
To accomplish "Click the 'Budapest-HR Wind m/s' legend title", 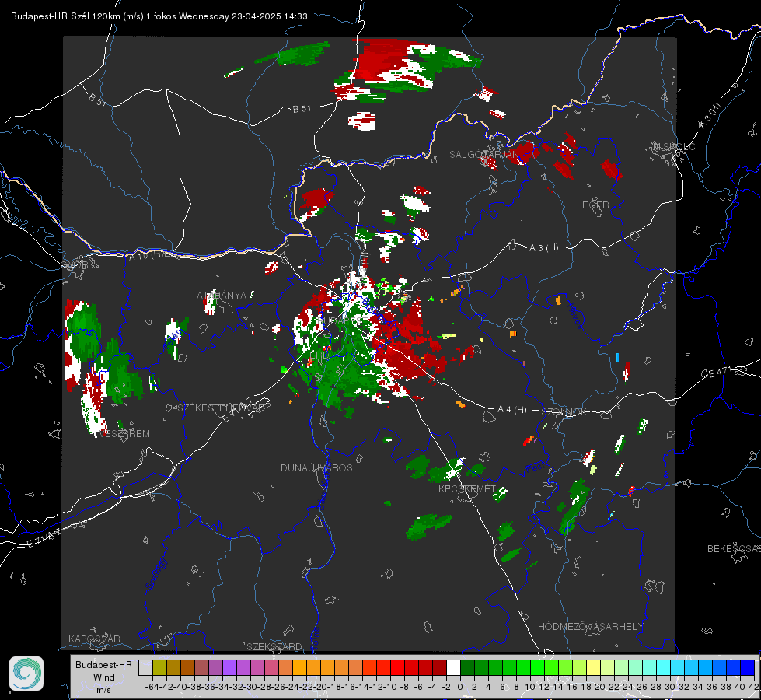I will click(x=103, y=677).
